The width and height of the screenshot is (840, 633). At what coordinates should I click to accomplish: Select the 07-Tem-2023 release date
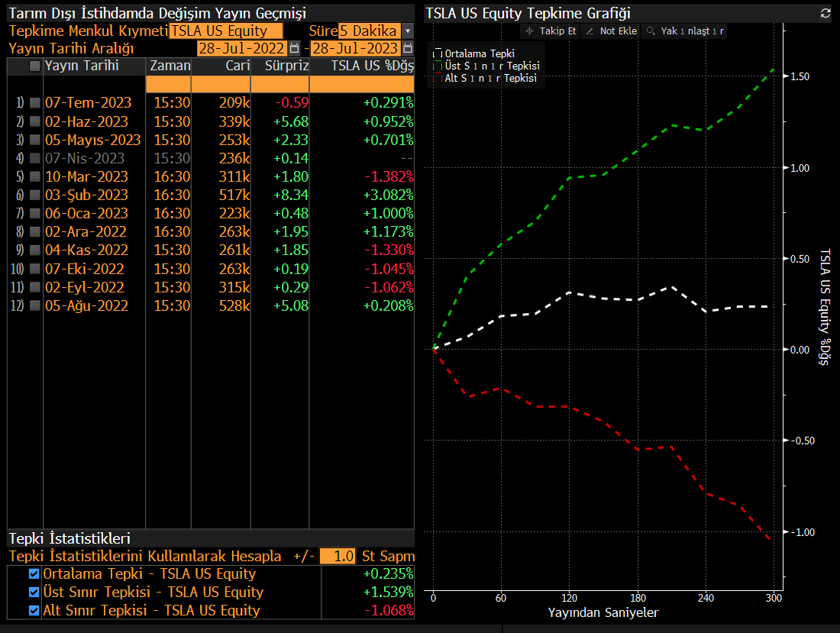coord(89,102)
